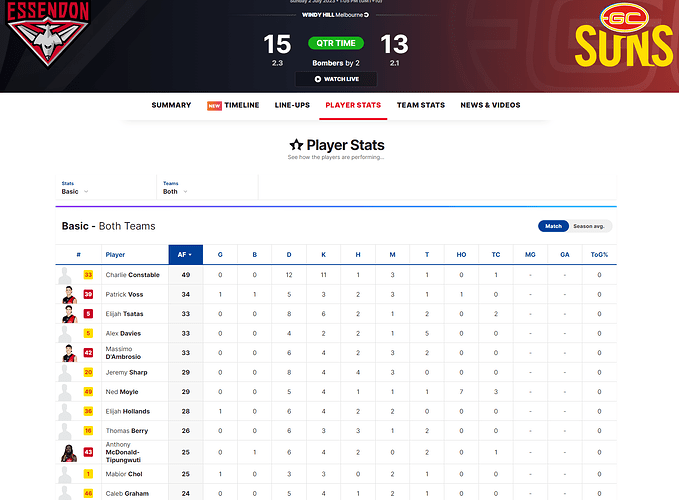Click the red 42 jumper number badge
Screen dimensions: 679x500
(x=88, y=353)
